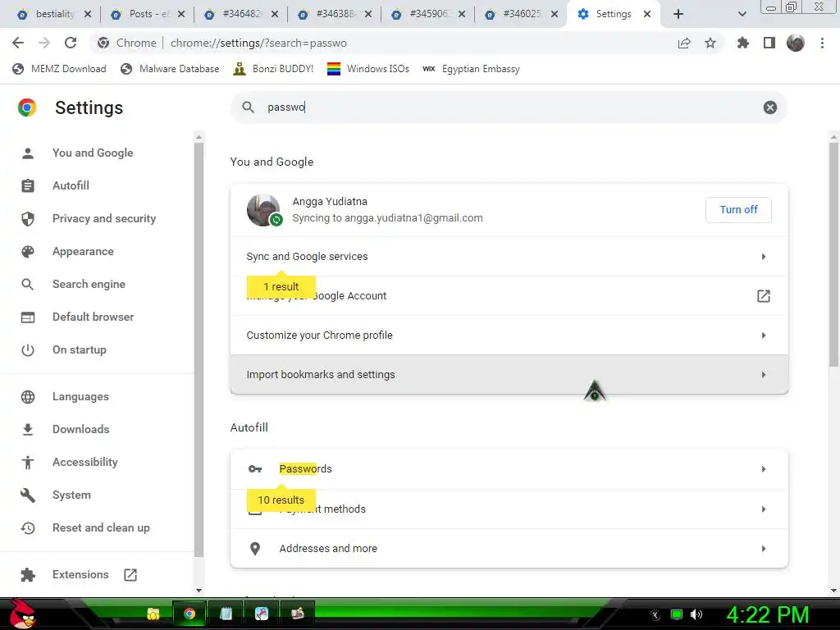Screen dimensions: 840x630
Task: Open file explorer in taskbar
Action: (x=153, y=614)
